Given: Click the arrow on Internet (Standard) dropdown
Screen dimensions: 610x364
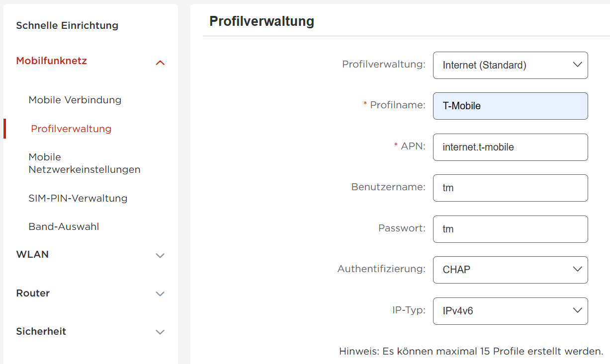Looking at the screenshot, I should (577, 65).
